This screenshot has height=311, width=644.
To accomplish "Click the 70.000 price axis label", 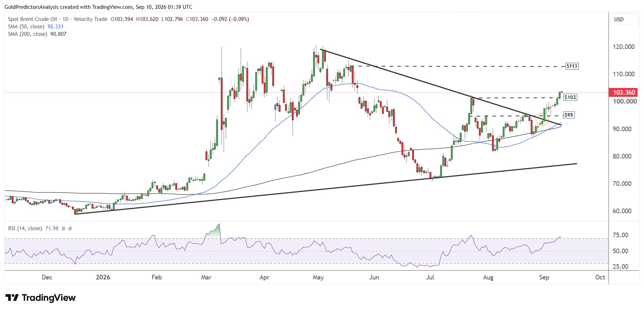I will point(622,184).
